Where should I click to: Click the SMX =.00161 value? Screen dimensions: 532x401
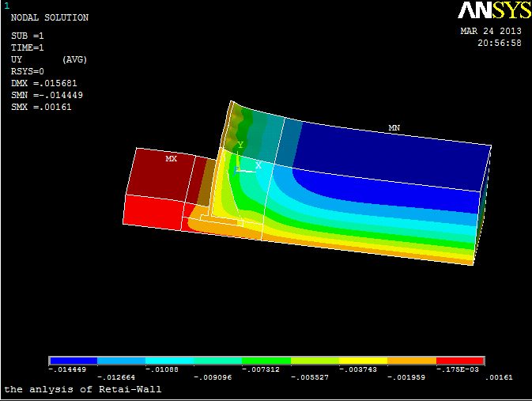point(41,107)
